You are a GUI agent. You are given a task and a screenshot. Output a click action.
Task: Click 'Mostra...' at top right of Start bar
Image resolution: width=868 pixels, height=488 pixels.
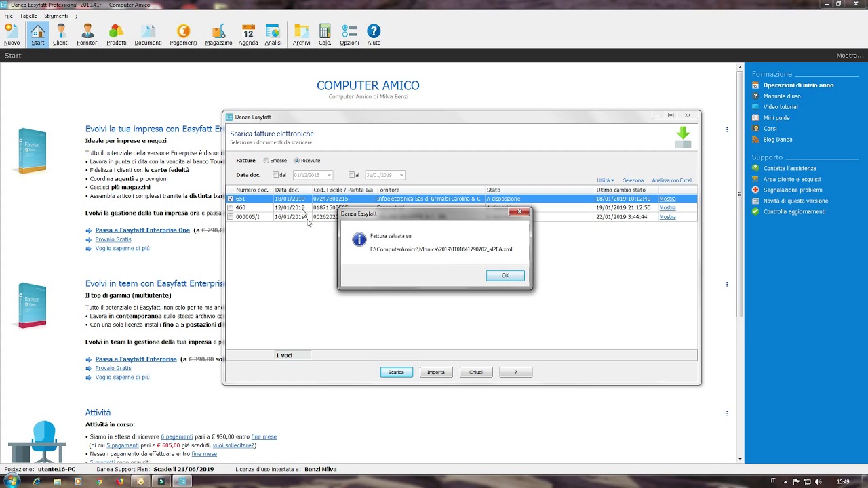[x=850, y=56]
